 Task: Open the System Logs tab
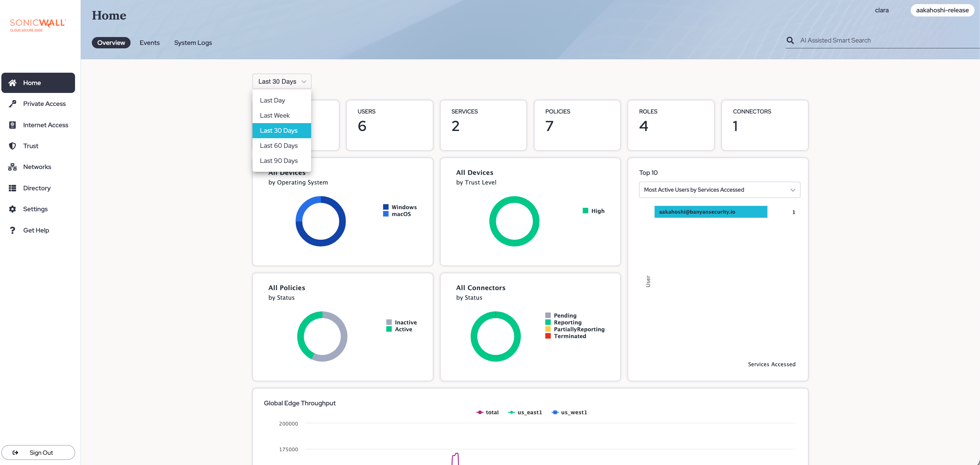click(193, 43)
